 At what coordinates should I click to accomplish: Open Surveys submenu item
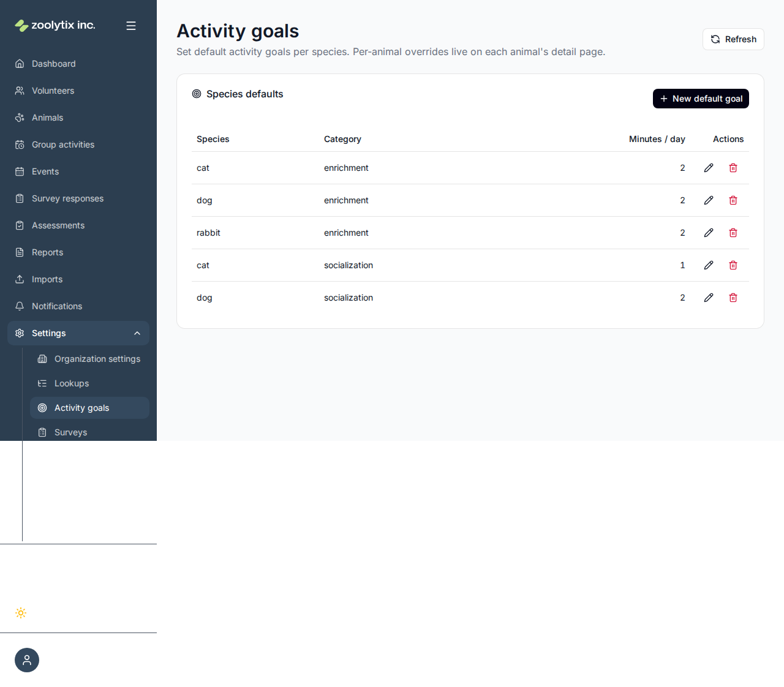point(89,432)
